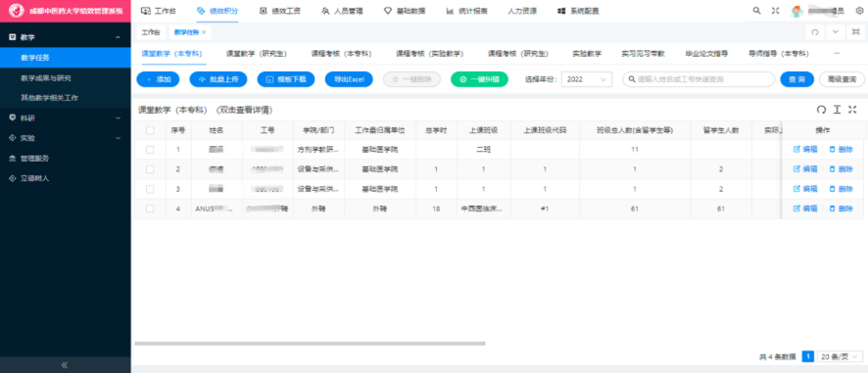Click the 导出Excel button

pos(349,79)
